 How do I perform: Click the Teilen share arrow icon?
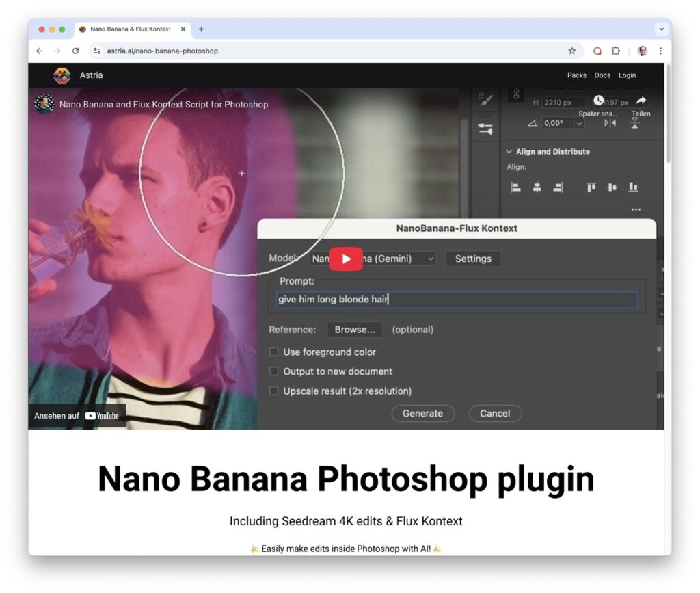[x=641, y=101]
